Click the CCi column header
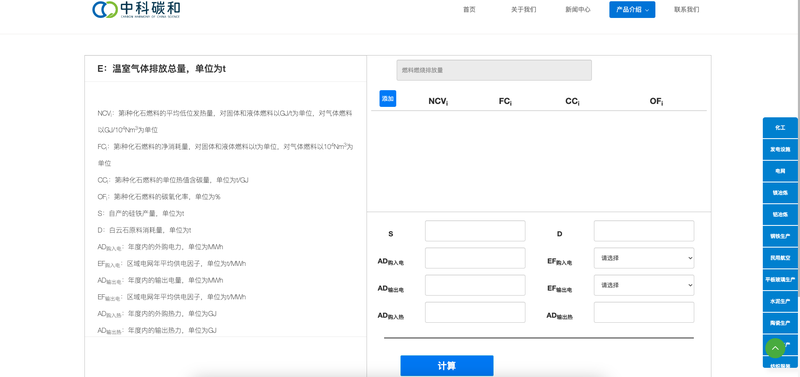The image size is (800, 377). point(572,102)
